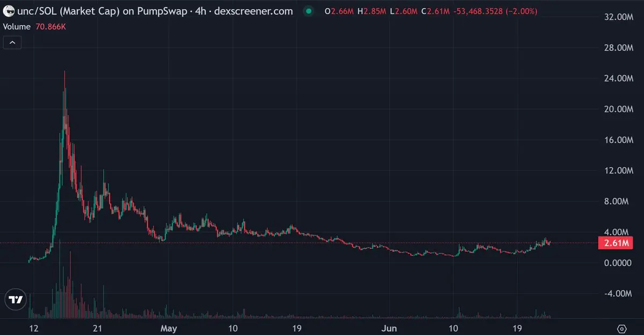Click the unc token avatar icon
This screenshot has height=335, width=644.
click(9, 11)
